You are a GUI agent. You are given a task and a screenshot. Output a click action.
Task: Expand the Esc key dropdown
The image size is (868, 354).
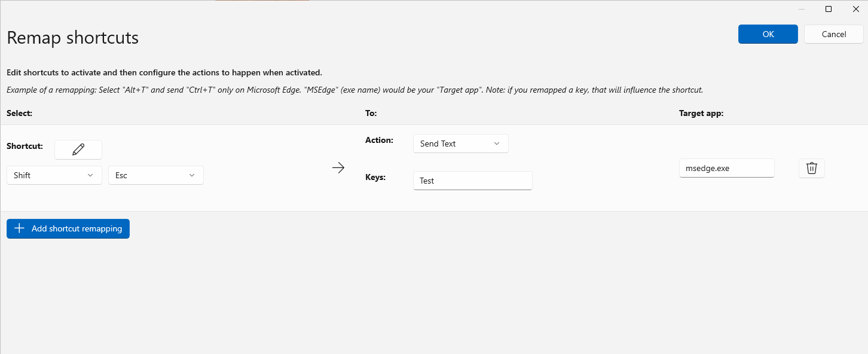[x=155, y=175]
